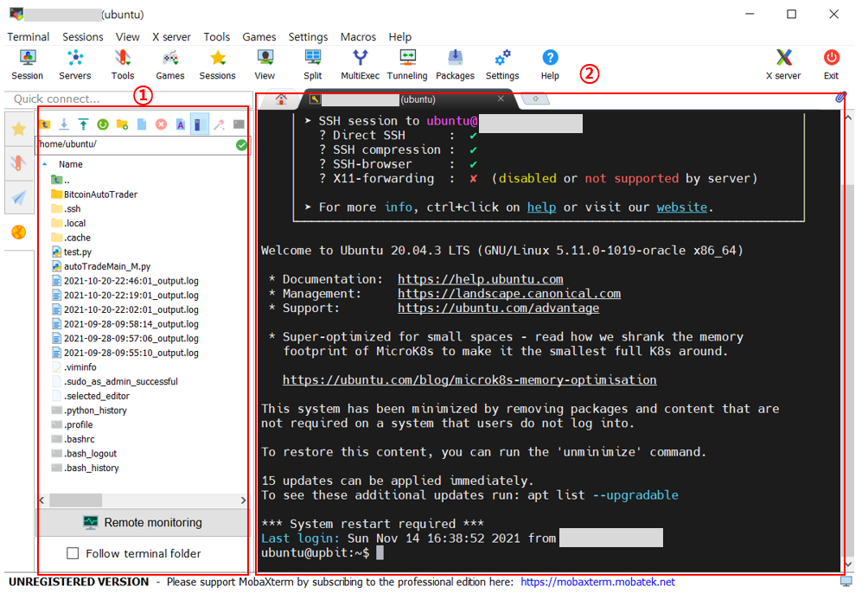Start the X server from the toolbar
Screen dimensions: 868x599
pos(783,65)
